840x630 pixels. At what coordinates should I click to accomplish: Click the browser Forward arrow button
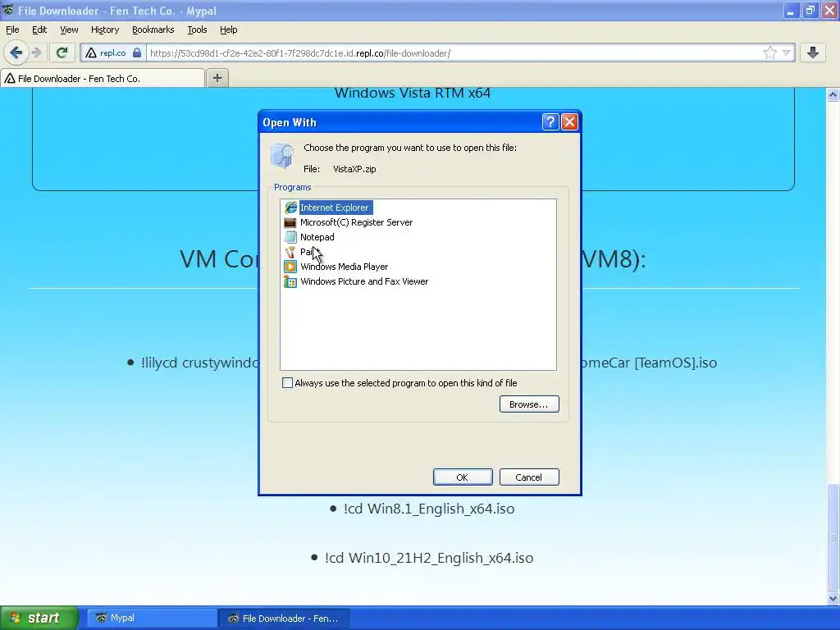pos(36,52)
